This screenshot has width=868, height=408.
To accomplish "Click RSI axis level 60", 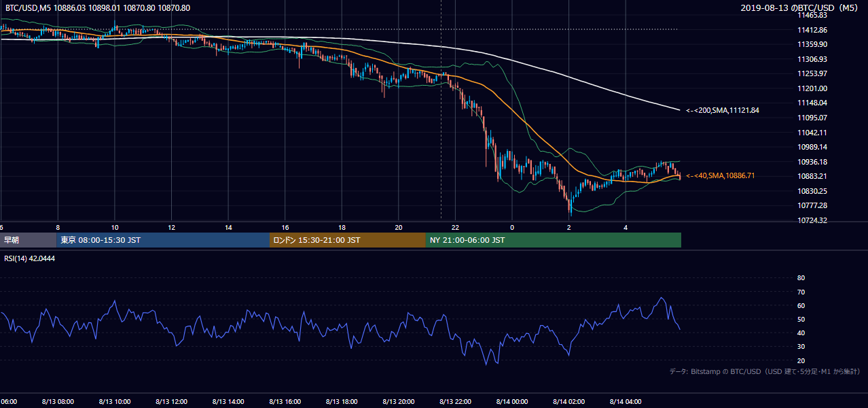I will coord(801,305).
